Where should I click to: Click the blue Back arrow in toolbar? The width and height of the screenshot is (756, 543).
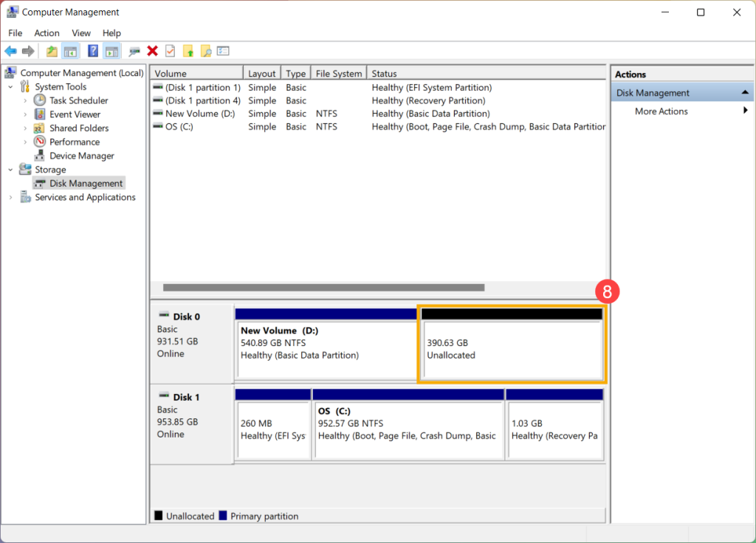(x=10, y=51)
